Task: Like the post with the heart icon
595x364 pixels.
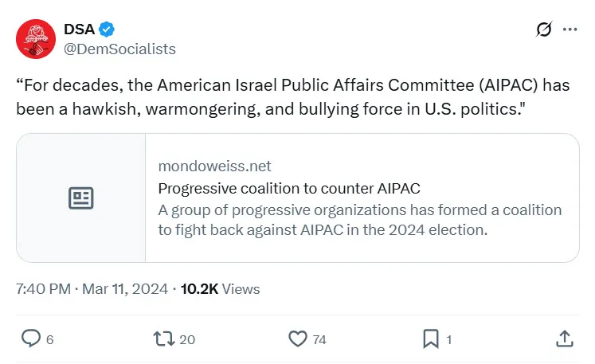Action: pos(297,339)
